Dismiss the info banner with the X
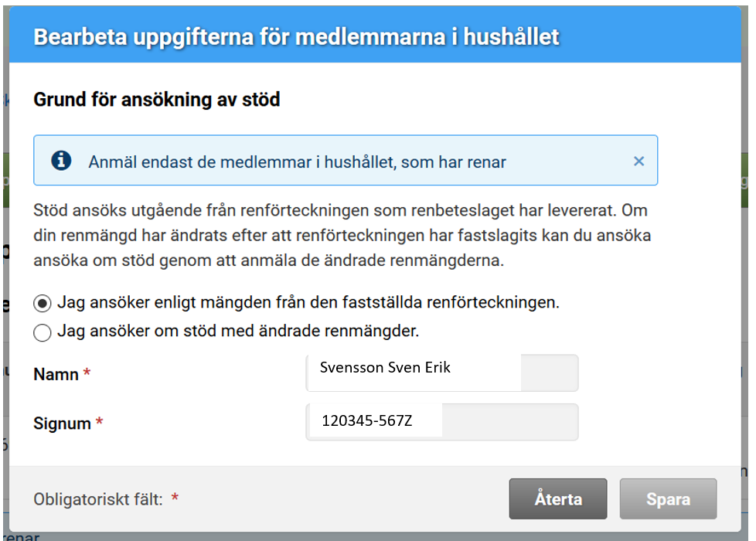This screenshot has width=756, height=541. click(639, 161)
